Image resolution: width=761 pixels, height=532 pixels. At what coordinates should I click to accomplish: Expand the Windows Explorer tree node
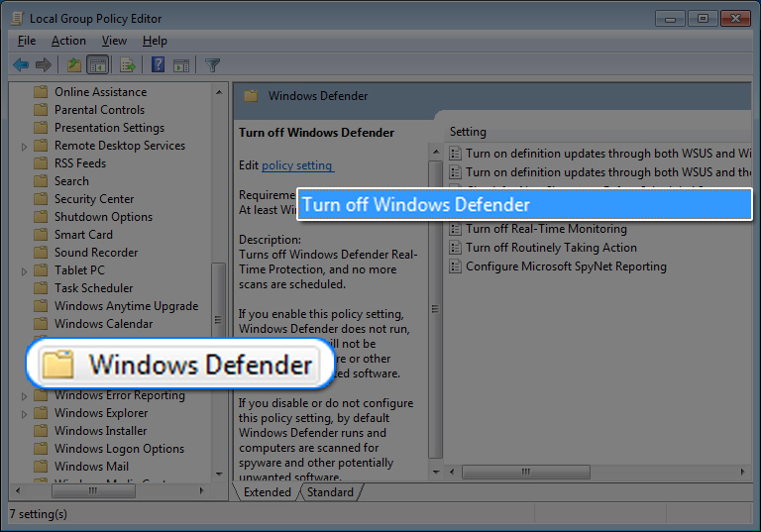pyautogui.click(x=24, y=414)
